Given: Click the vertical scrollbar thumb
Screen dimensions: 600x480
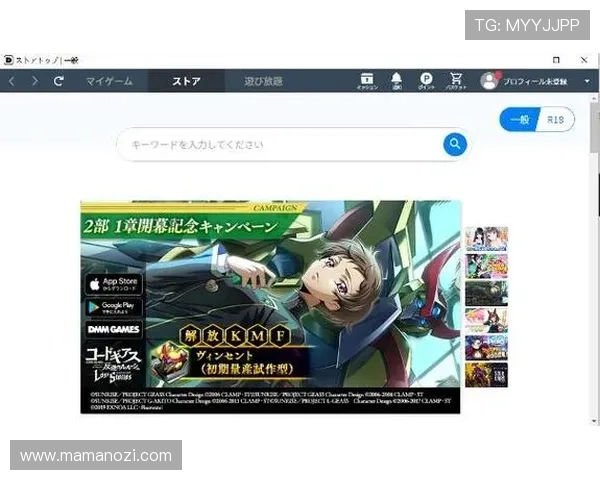Looking at the screenshot, I should [x=594, y=128].
